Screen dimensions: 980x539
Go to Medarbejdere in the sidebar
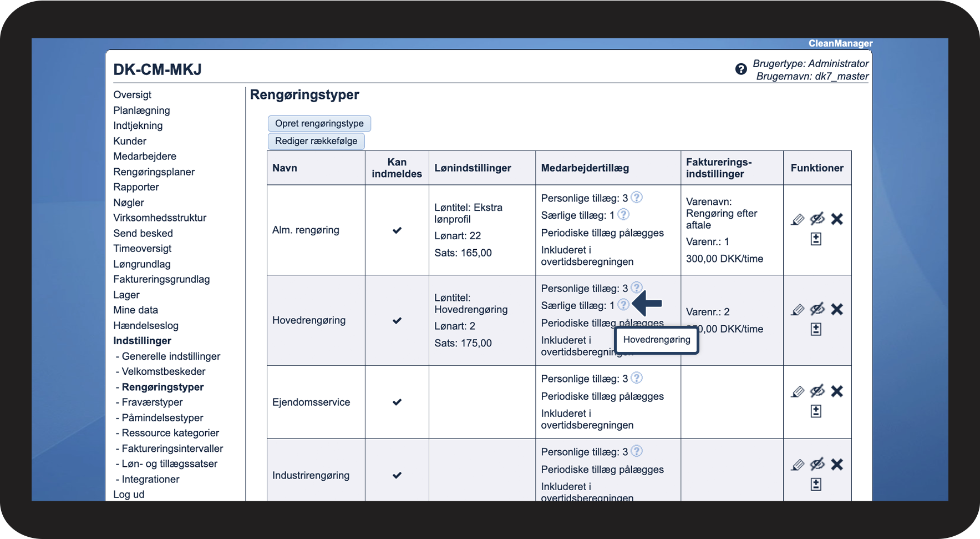click(145, 157)
